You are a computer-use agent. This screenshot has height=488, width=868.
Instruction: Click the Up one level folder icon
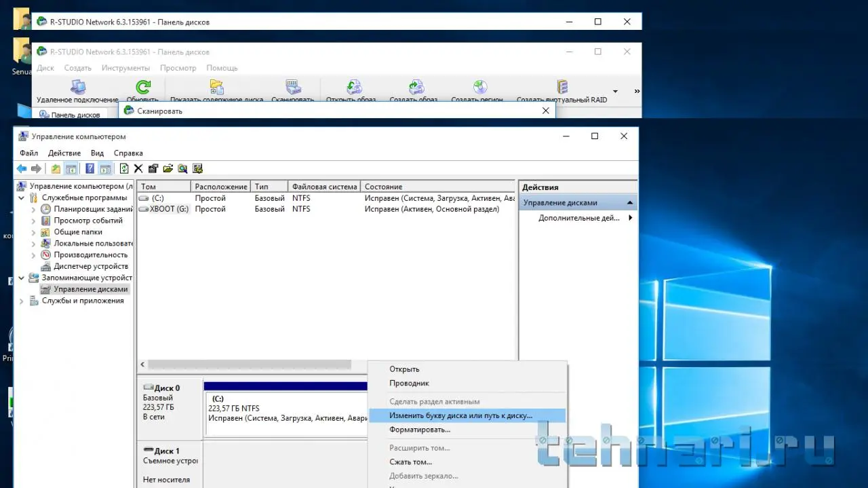point(56,169)
